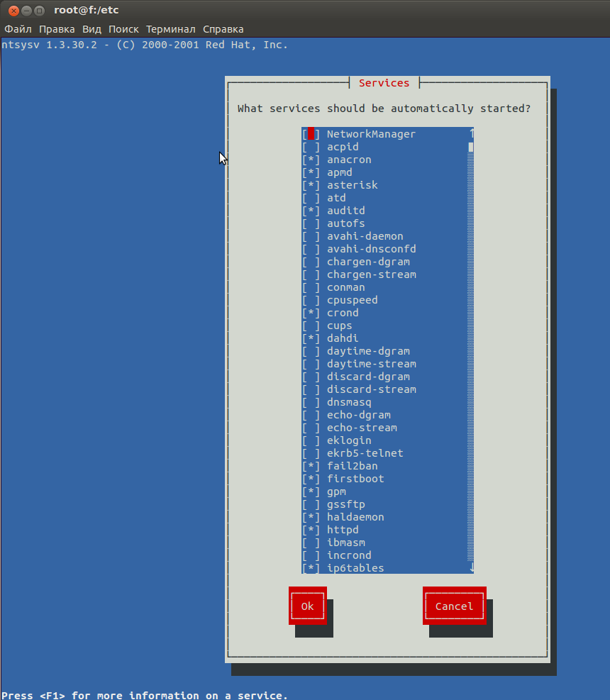Uncheck the fail2ban service

(311, 466)
